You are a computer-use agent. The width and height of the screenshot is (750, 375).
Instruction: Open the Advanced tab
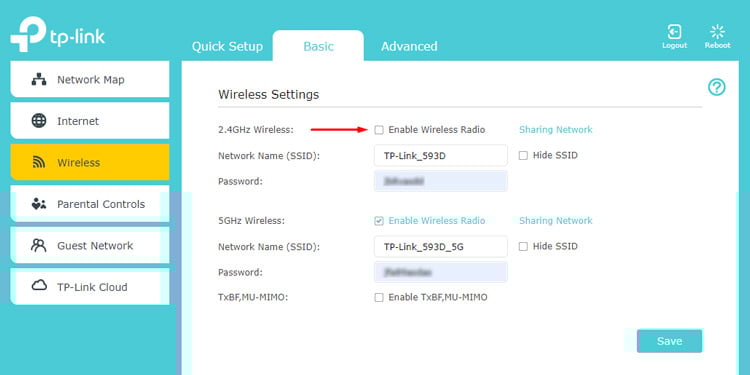click(x=409, y=46)
